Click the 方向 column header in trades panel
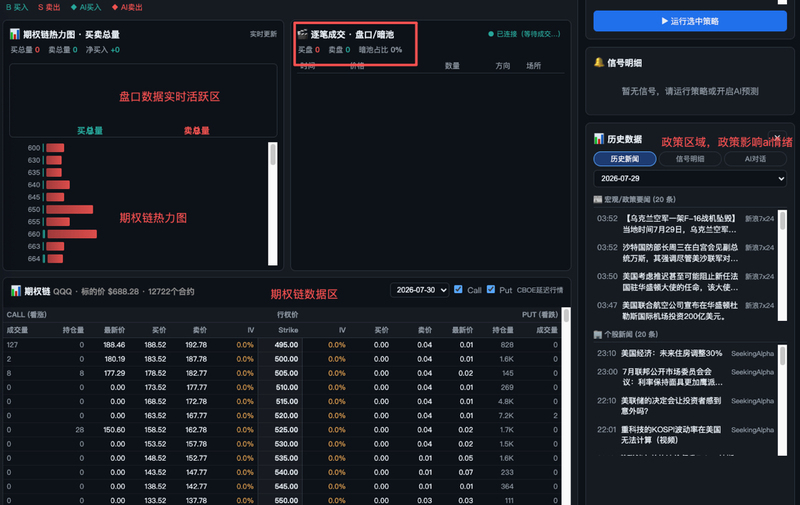This screenshot has width=800, height=505. tap(503, 66)
